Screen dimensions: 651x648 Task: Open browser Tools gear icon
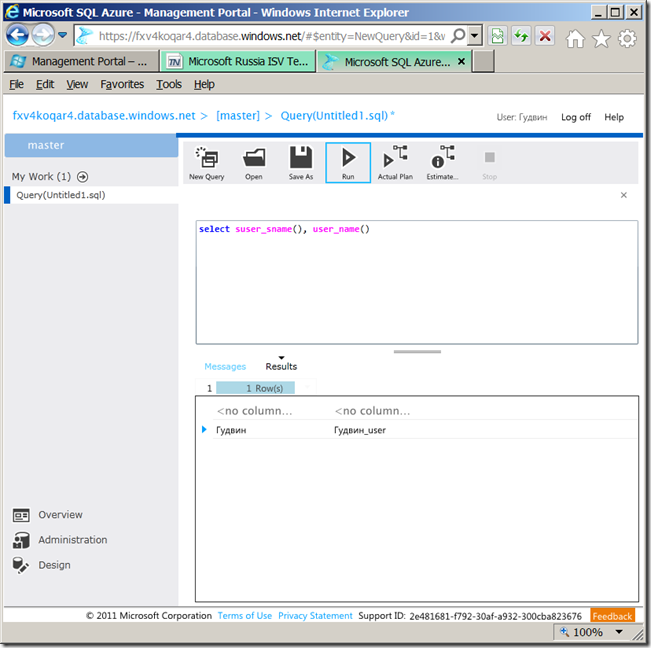pyautogui.click(x=627, y=39)
